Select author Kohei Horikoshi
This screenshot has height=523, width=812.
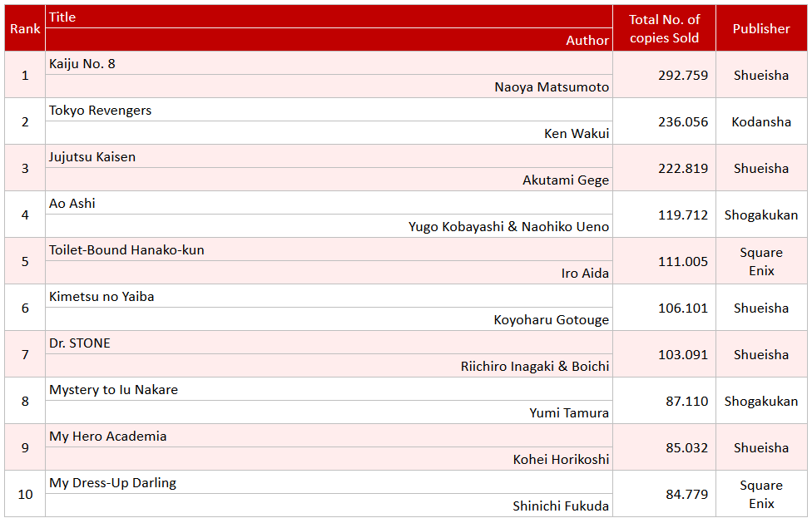561,459
